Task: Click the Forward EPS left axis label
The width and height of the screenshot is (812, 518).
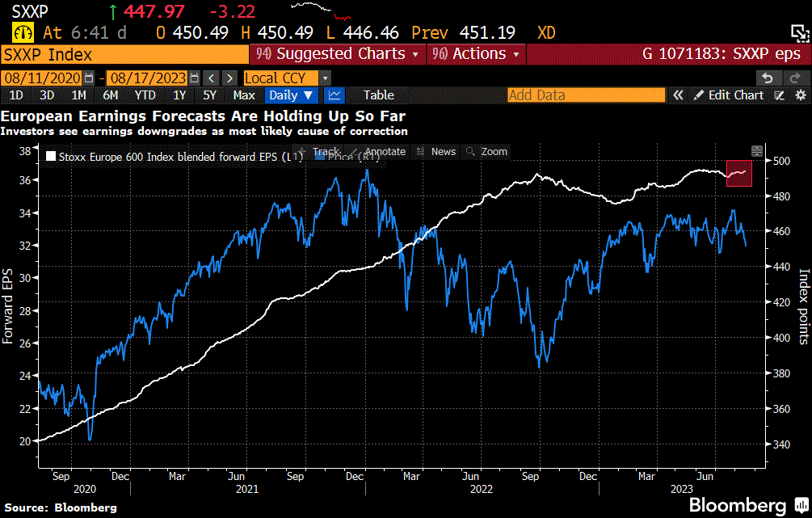Action: (7, 306)
